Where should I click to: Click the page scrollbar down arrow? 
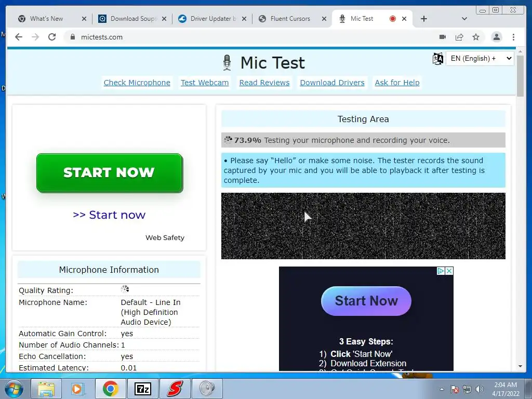[x=520, y=366]
